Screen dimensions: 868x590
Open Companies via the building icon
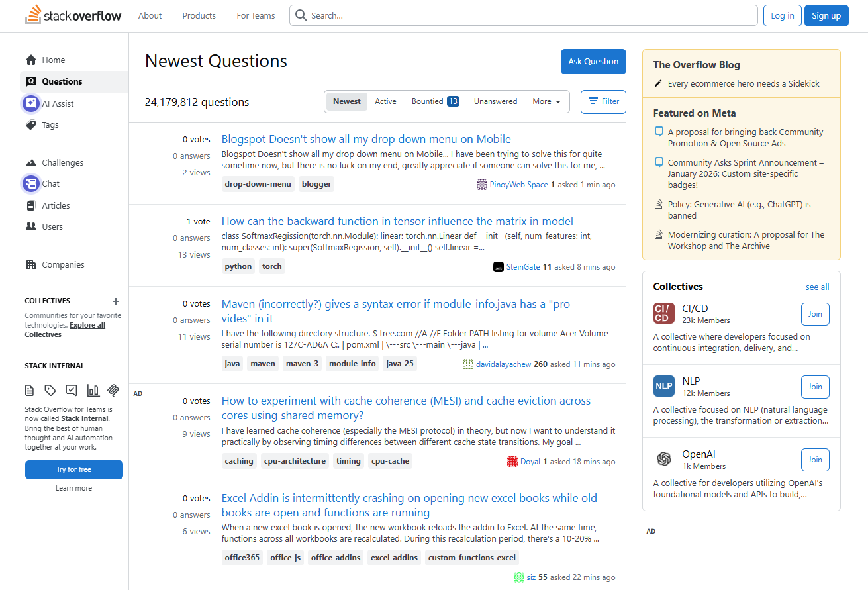coord(30,264)
